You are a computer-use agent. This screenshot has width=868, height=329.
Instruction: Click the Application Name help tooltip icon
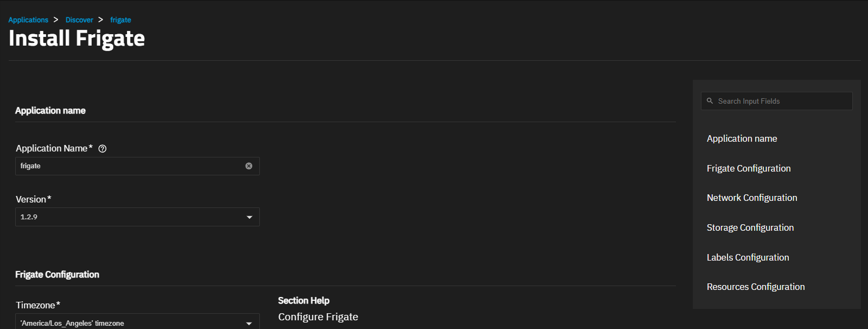click(103, 149)
